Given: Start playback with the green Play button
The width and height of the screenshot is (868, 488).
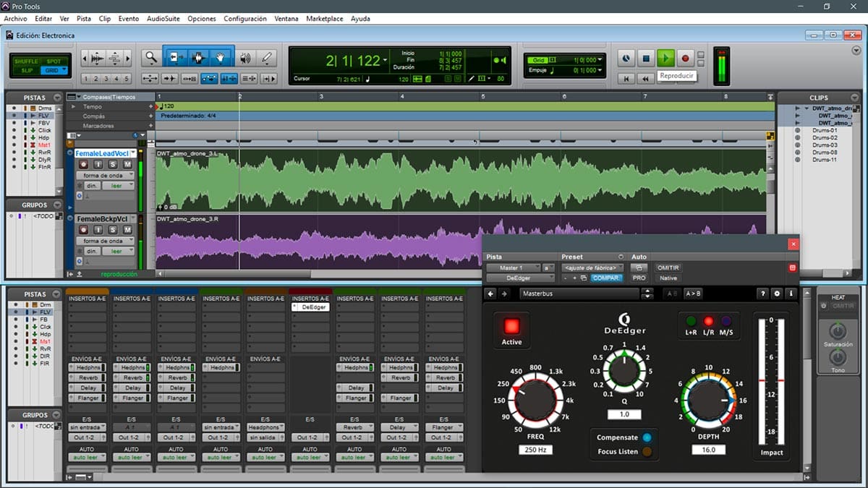Looking at the screenshot, I should 666,58.
